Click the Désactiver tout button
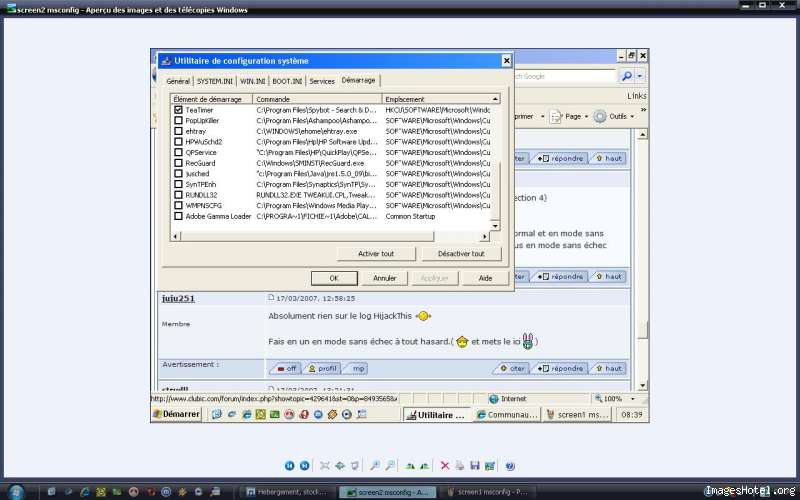 coord(461,254)
